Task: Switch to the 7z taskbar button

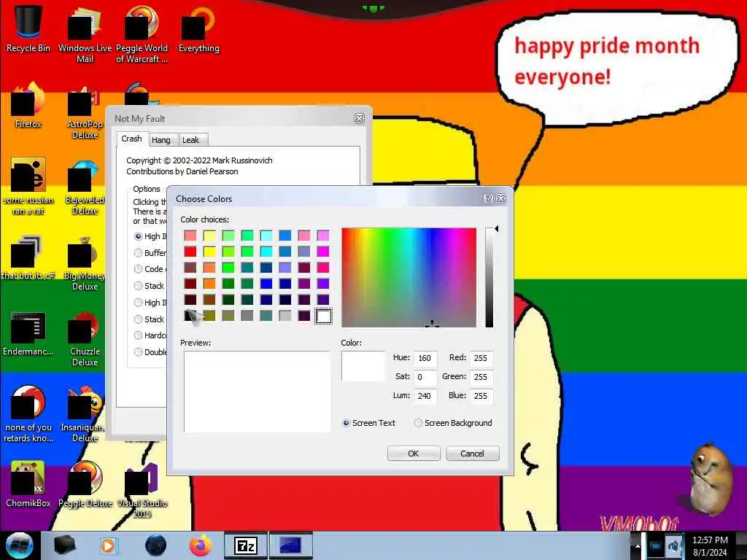Action: [246, 545]
